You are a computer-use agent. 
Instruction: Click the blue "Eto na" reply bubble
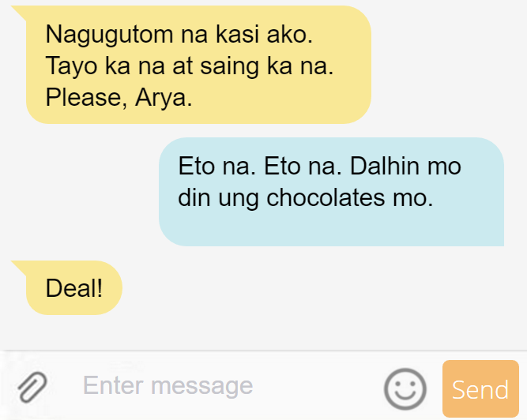click(x=331, y=192)
